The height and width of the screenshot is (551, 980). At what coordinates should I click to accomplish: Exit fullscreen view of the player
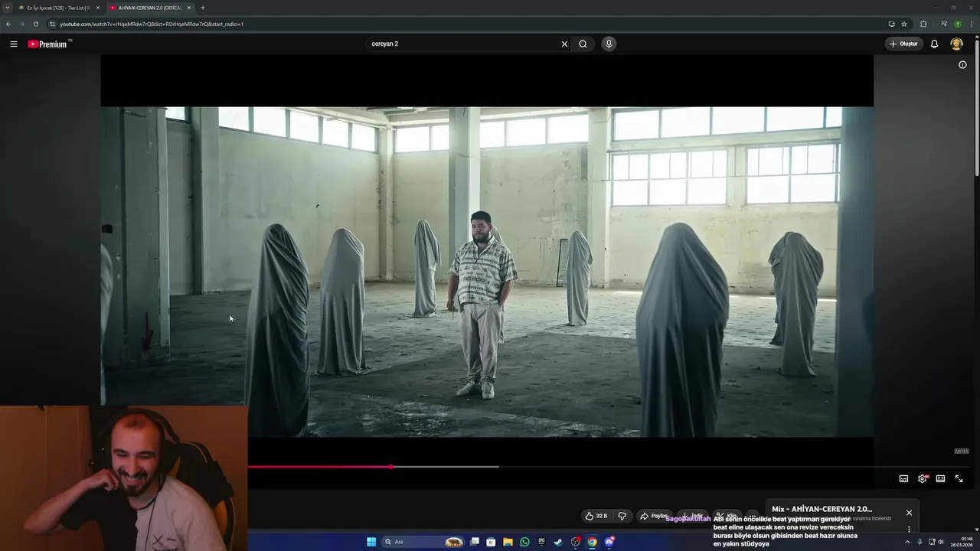click(x=959, y=478)
